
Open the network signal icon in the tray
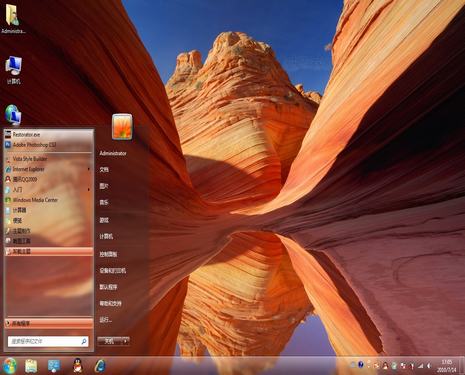click(x=421, y=366)
